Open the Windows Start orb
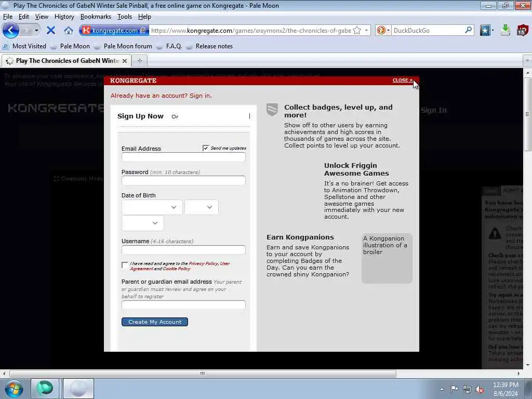532x399 pixels. click(x=14, y=389)
